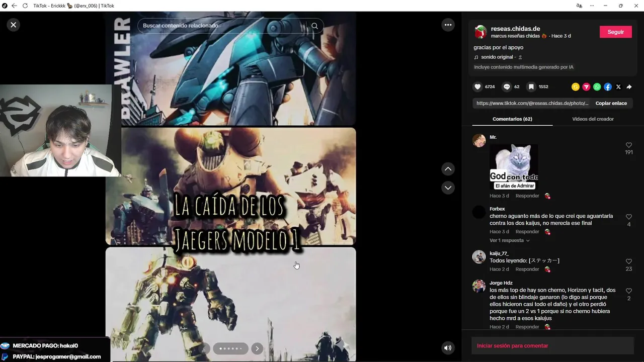Click the IA-generated content notice label

pyautogui.click(x=524, y=67)
